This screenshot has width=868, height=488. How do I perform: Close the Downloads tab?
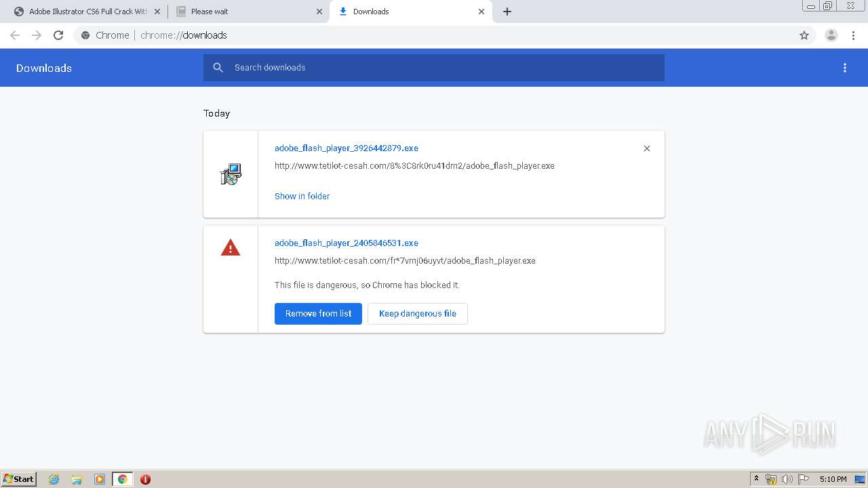[x=481, y=12]
